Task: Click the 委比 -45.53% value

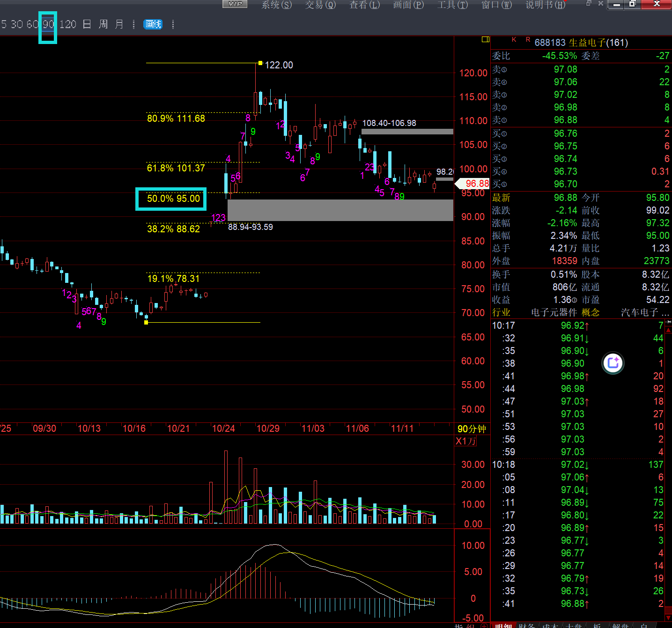Action: [x=560, y=56]
